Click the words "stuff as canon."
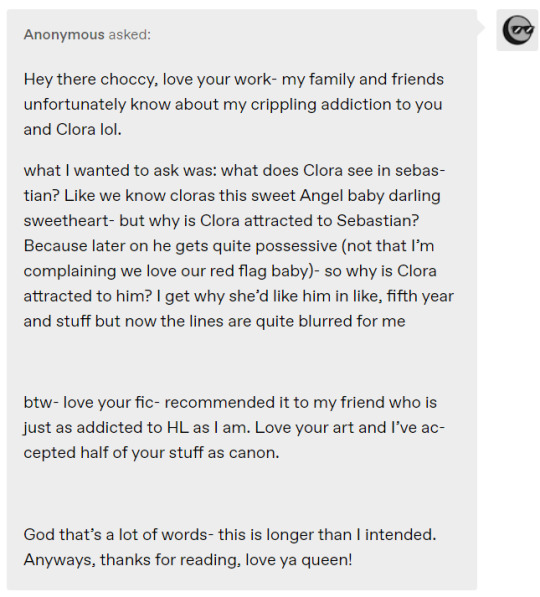 [x=224, y=452]
